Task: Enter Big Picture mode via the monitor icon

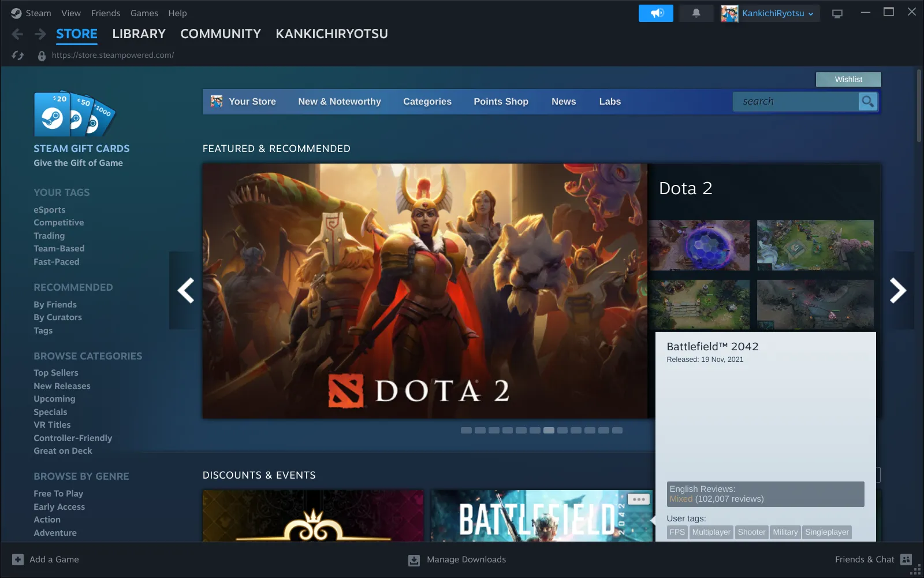Action: coord(837,13)
